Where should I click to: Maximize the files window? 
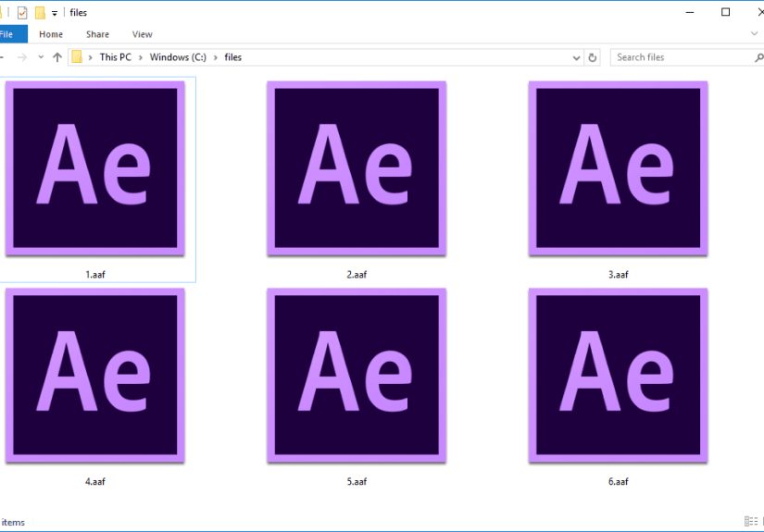[x=725, y=12]
